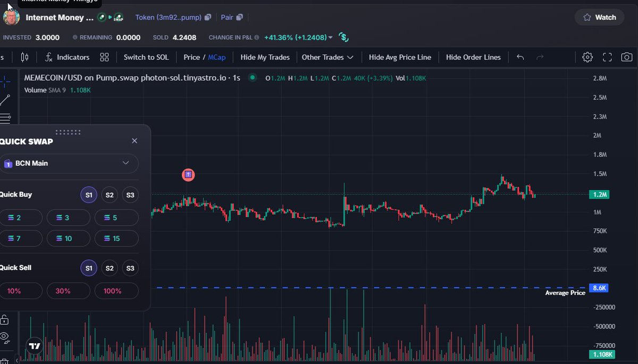Viewport: 638px width, 364px height.
Task: Quick buy 7 SOL
Action: (21, 238)
